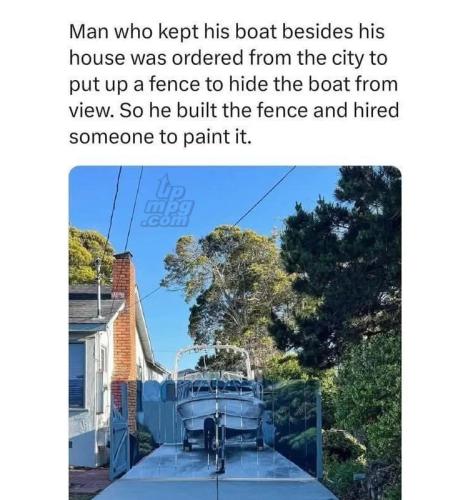
Task: Click the text 'someone to paint it.'
Action: (160, 137)
